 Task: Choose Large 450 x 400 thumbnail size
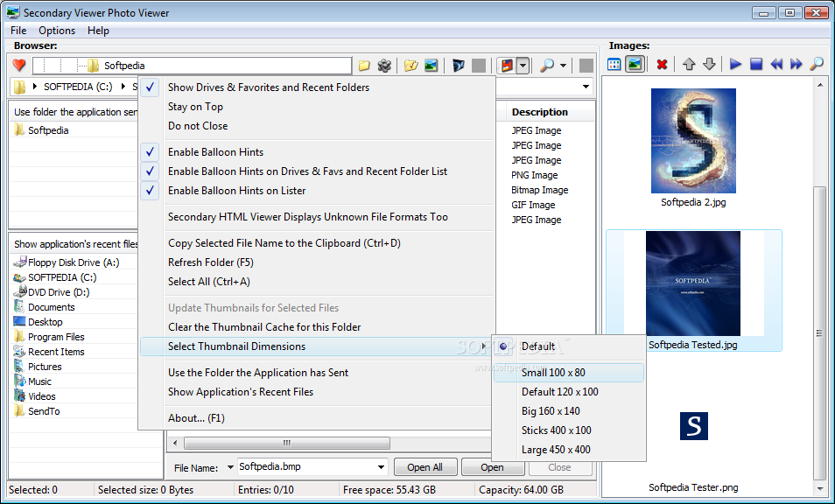click(568, 449)
